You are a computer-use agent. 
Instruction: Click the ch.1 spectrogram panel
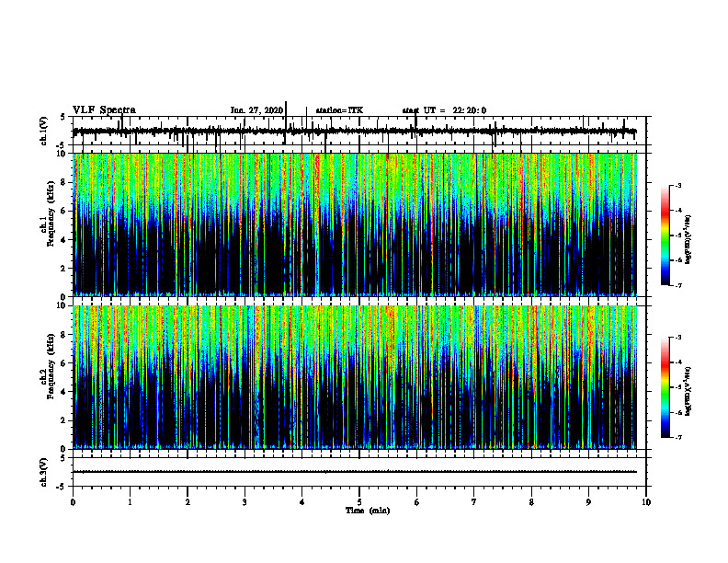tap(359, 224)
